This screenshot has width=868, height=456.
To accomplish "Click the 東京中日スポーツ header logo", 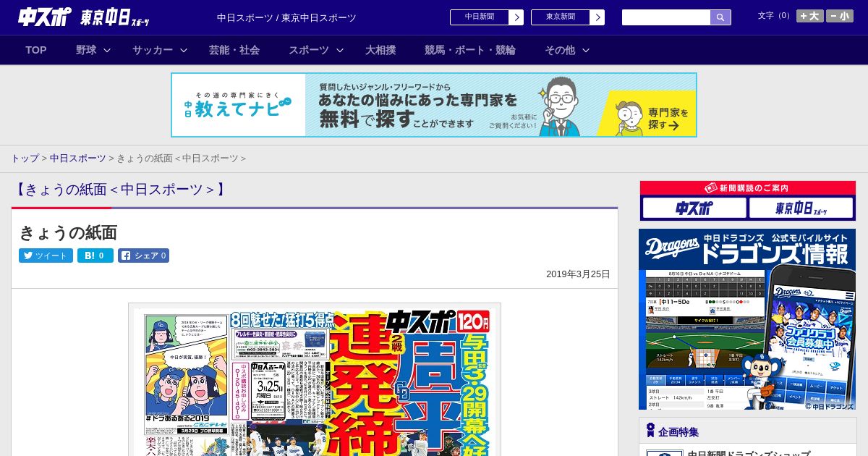I will (115, 18).
